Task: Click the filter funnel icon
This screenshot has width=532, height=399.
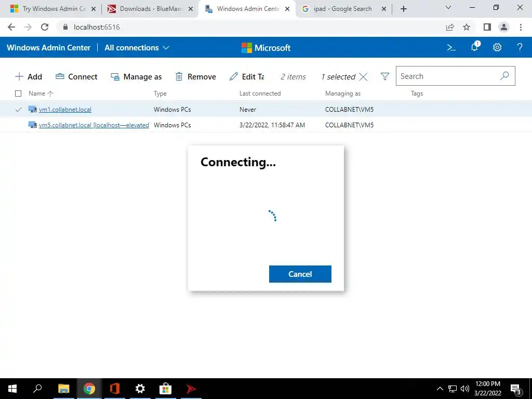Action: tap(385, 76)
